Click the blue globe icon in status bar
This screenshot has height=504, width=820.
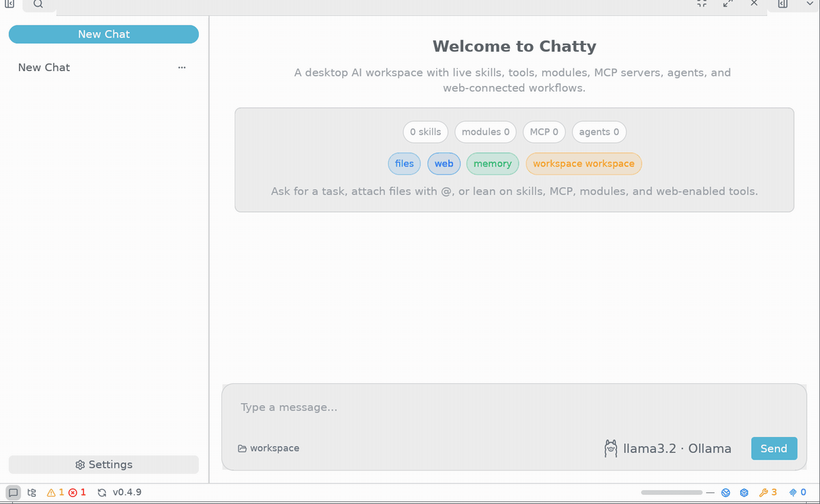(726, 492)
